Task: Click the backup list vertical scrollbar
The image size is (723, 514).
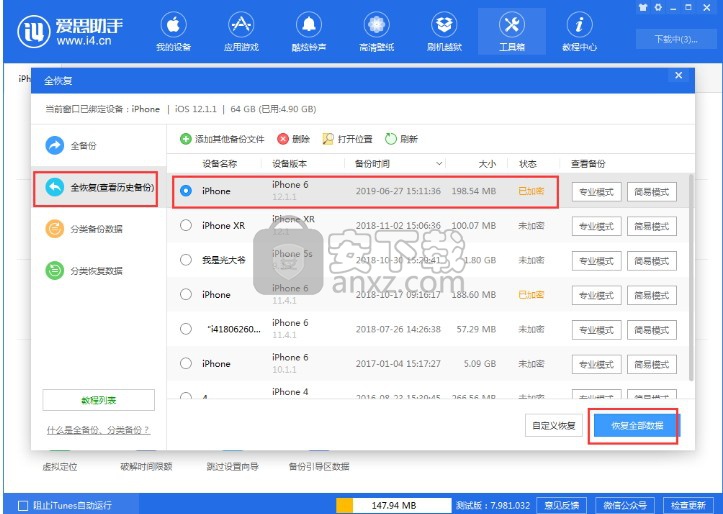Action: click(691, 278)
